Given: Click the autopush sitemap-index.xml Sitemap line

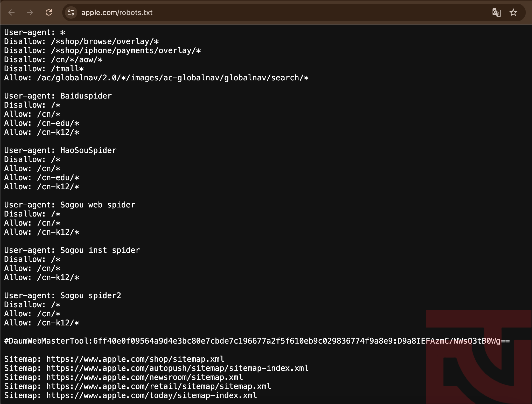Looking at the screenshot, I should (x=156, y=368).
